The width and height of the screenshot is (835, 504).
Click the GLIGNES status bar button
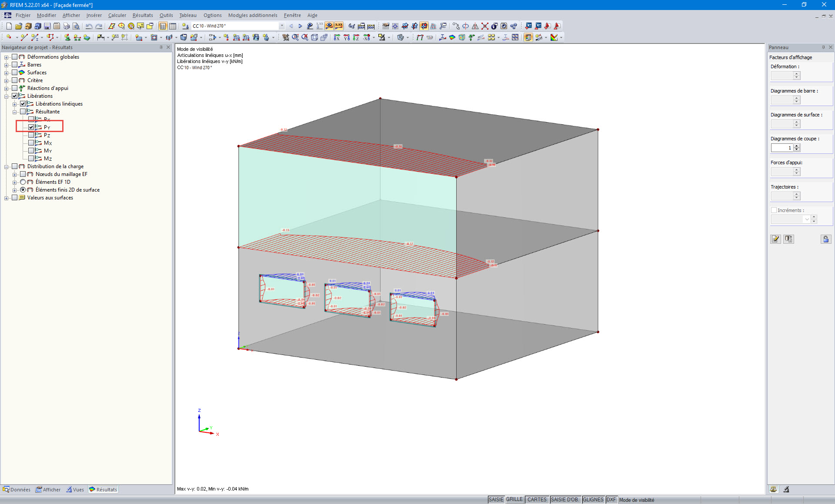coord(593,500)
